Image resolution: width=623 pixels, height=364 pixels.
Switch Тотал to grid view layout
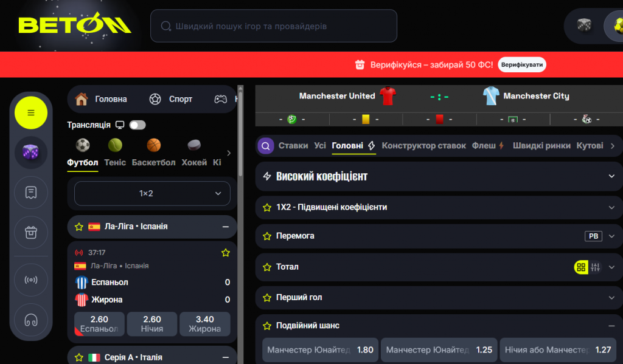(x=581, y=267)
